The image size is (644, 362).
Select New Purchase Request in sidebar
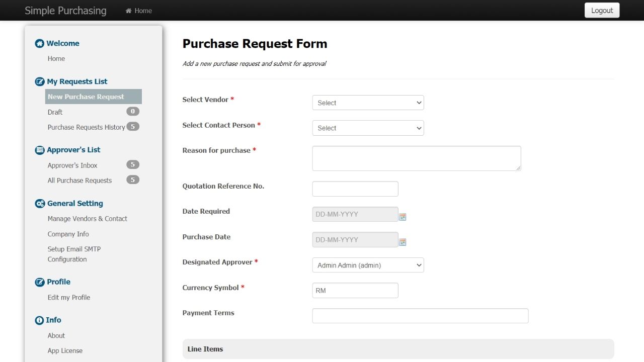click(86, 97)
